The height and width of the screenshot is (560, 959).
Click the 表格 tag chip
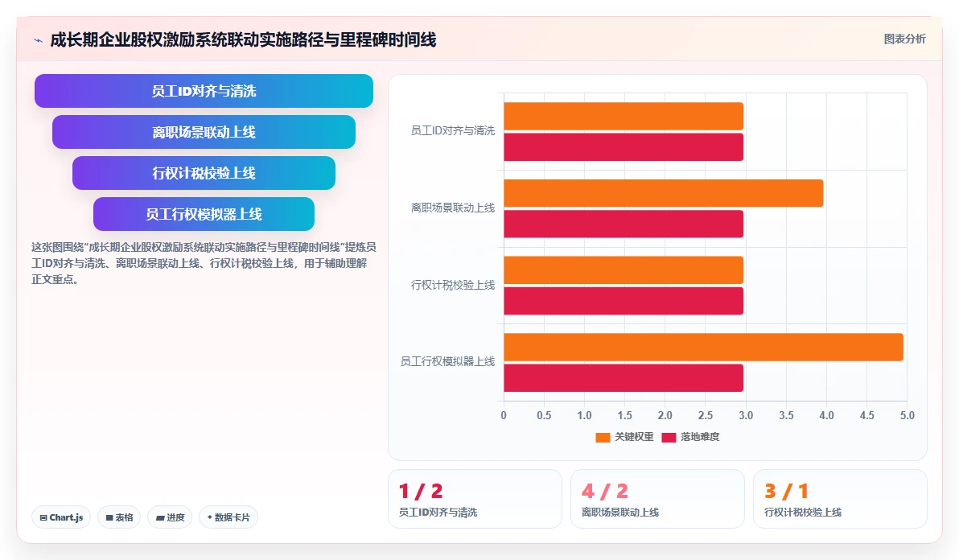click(x=119, y=517)
